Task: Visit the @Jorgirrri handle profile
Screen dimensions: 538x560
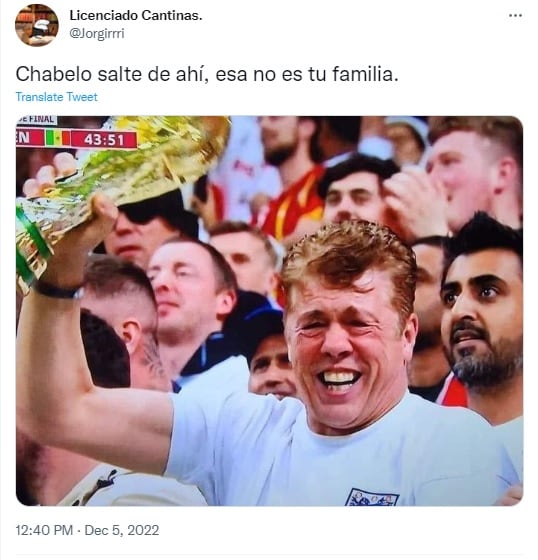Action: click(97, 34)
